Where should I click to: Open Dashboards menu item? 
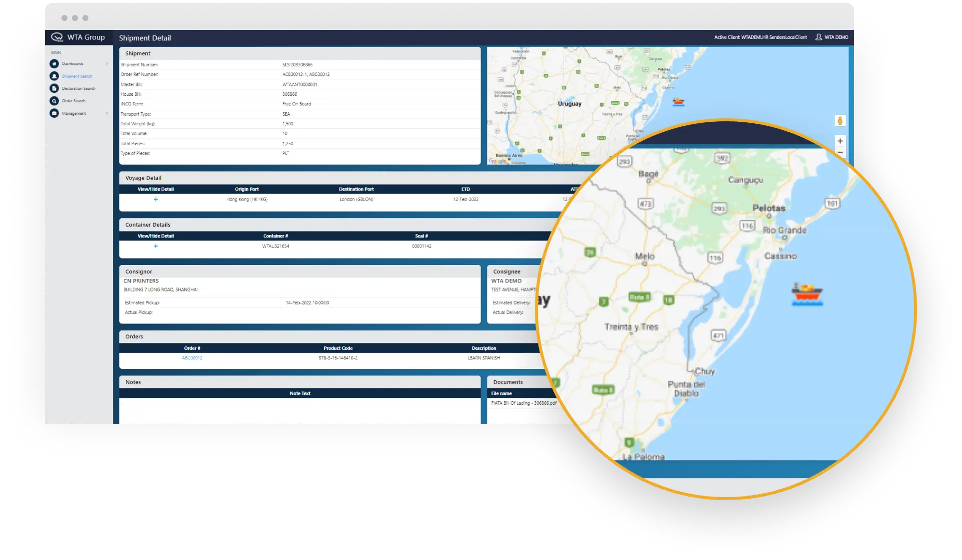[72, 64]
